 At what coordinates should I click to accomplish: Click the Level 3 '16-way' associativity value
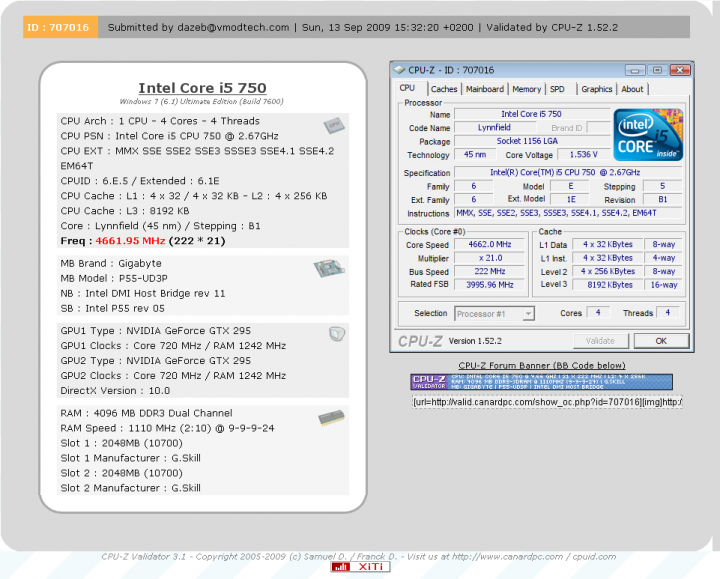tap(664, 285)
